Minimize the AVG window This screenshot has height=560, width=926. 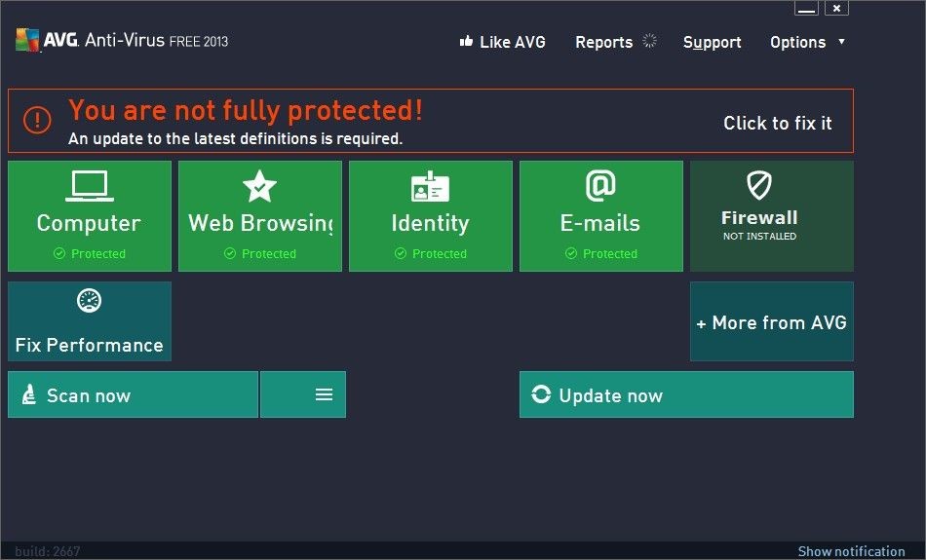coord(806,9)
